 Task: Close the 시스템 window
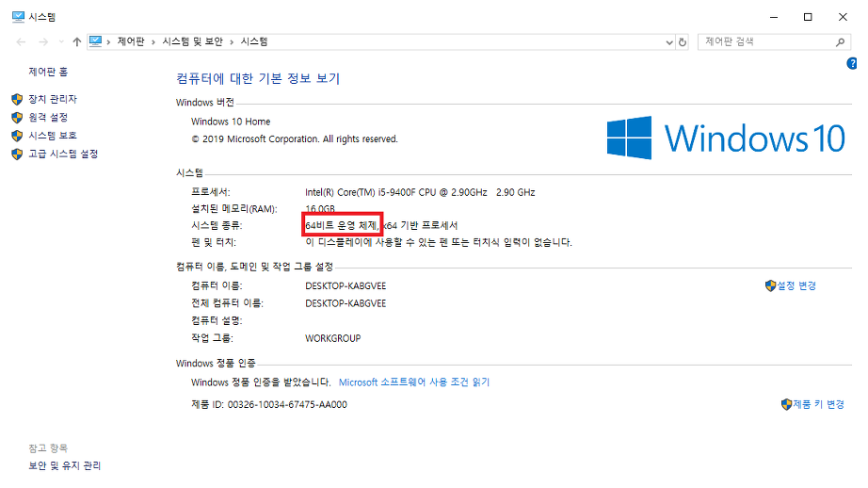click(843, 17)
